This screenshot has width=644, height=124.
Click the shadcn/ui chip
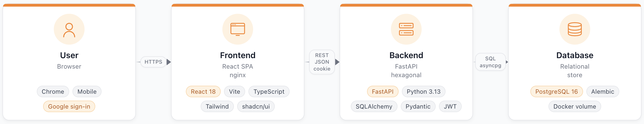pyautogui.click(x=256, y=107)
